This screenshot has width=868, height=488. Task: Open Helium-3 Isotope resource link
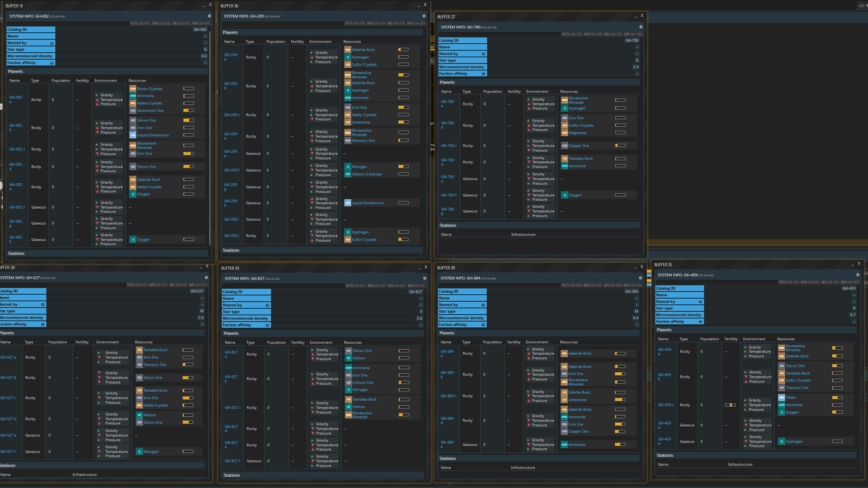(x=366, y=174)
